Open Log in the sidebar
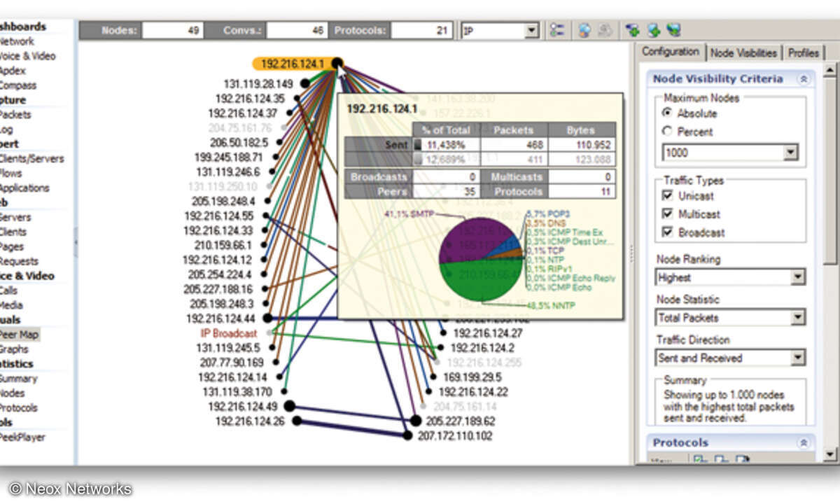The height and width of the screenshot is (504, 840). (x=6, y=129)
